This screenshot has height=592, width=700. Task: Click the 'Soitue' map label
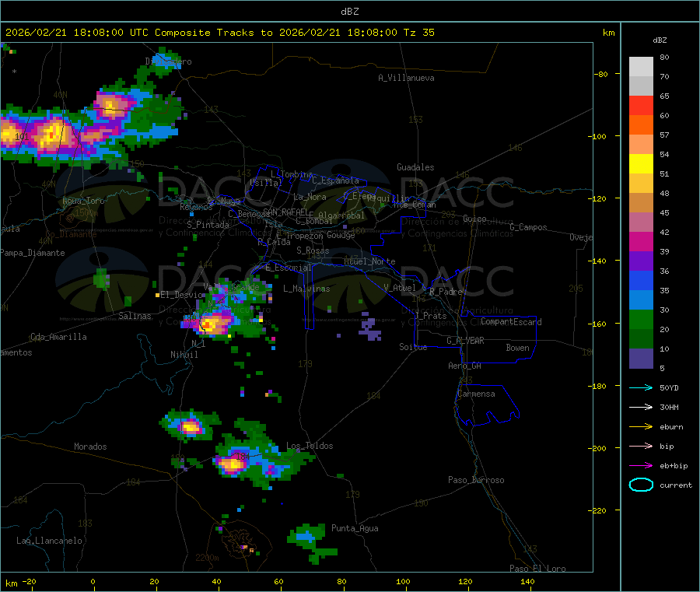pos(413,347)
